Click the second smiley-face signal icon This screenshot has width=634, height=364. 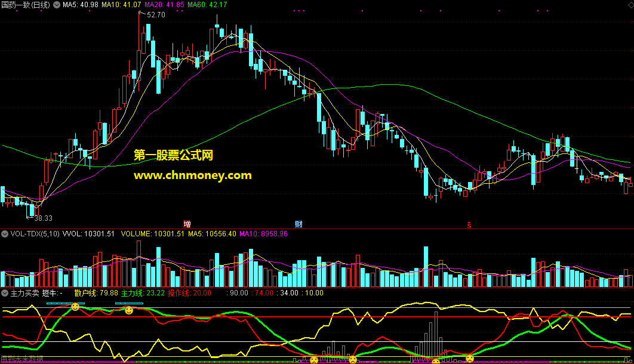[x=128, y=310]
